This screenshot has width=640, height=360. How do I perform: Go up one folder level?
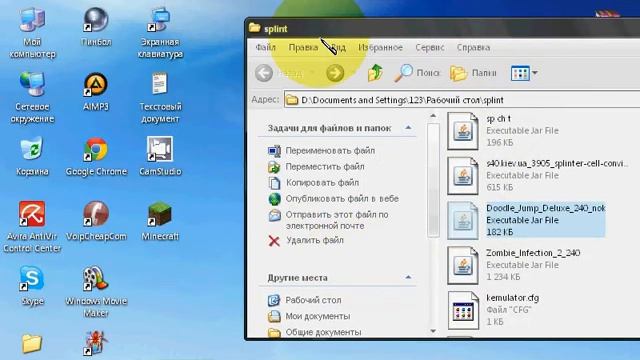375,73
